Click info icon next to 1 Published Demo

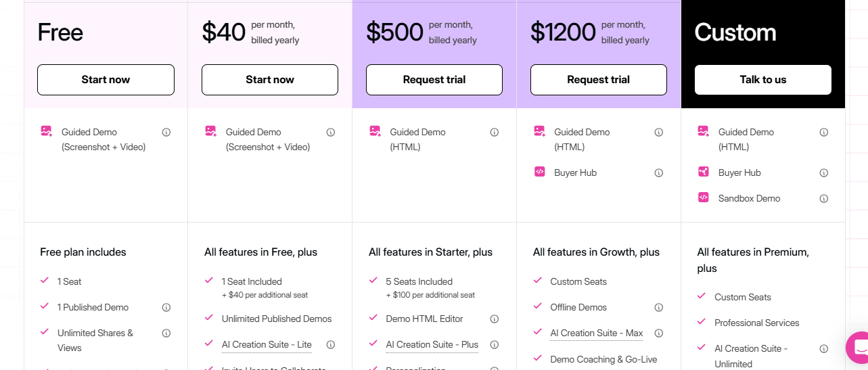166,308
